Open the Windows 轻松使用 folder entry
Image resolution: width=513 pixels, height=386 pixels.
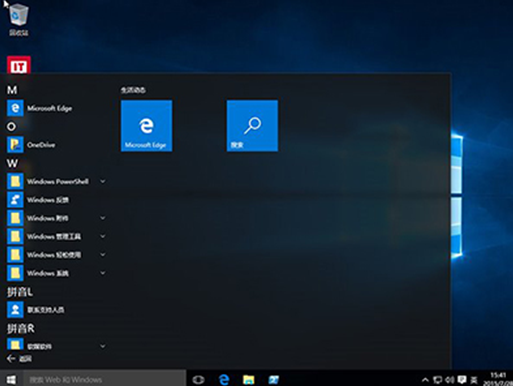[56, 255]
